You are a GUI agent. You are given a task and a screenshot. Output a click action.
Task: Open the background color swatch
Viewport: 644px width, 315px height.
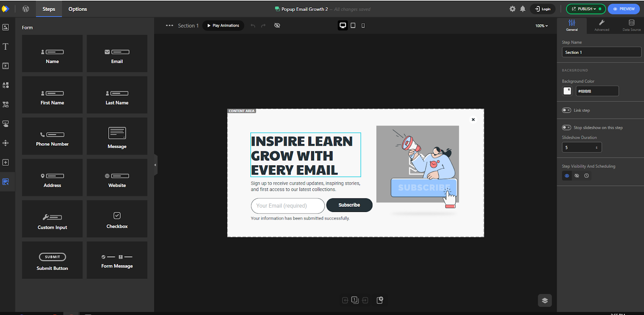pyautogui.click(x=567, y=91)
